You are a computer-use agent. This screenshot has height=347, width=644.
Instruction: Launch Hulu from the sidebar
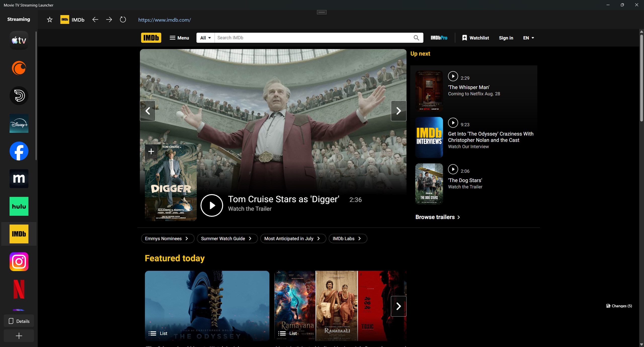[19, 206]
